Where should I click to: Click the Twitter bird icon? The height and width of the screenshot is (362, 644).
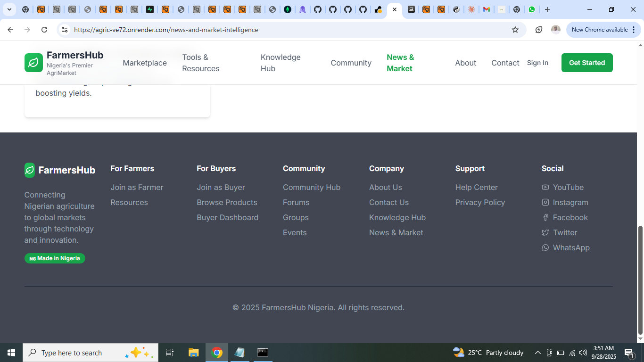545,232
